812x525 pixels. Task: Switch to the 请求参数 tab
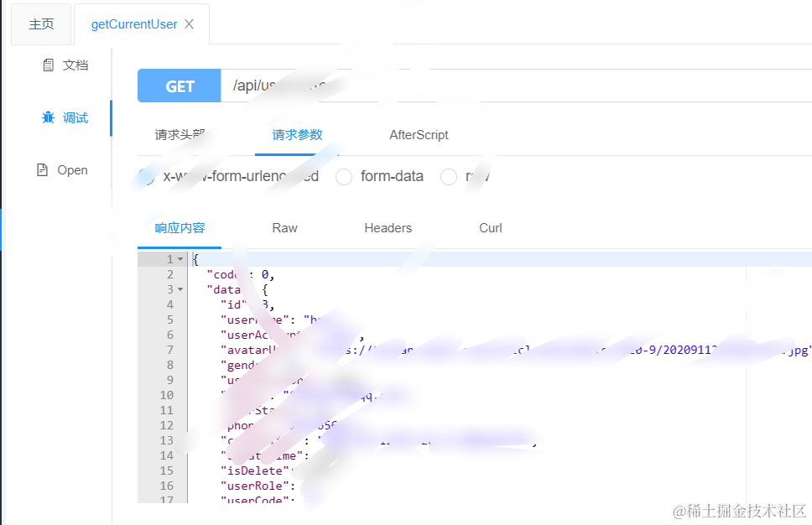tap(297, 135)
